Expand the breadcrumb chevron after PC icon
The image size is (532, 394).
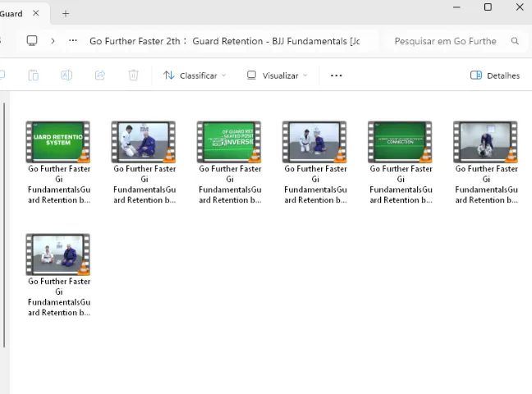tap(53, 41)
